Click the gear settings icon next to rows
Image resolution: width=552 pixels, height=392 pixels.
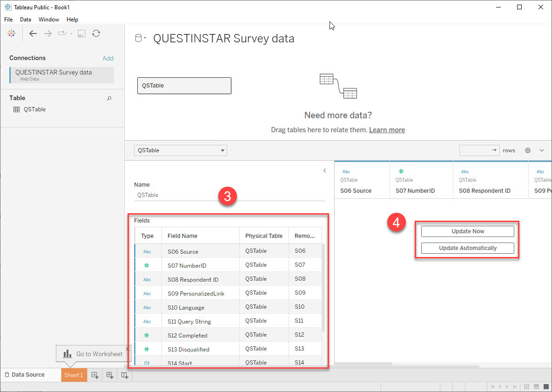point(528,150)
